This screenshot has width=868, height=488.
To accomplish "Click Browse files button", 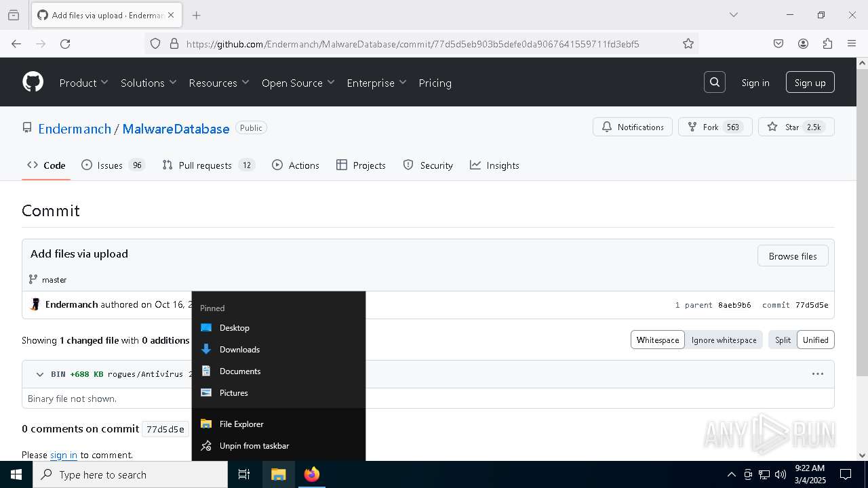I will pos(793,256).
